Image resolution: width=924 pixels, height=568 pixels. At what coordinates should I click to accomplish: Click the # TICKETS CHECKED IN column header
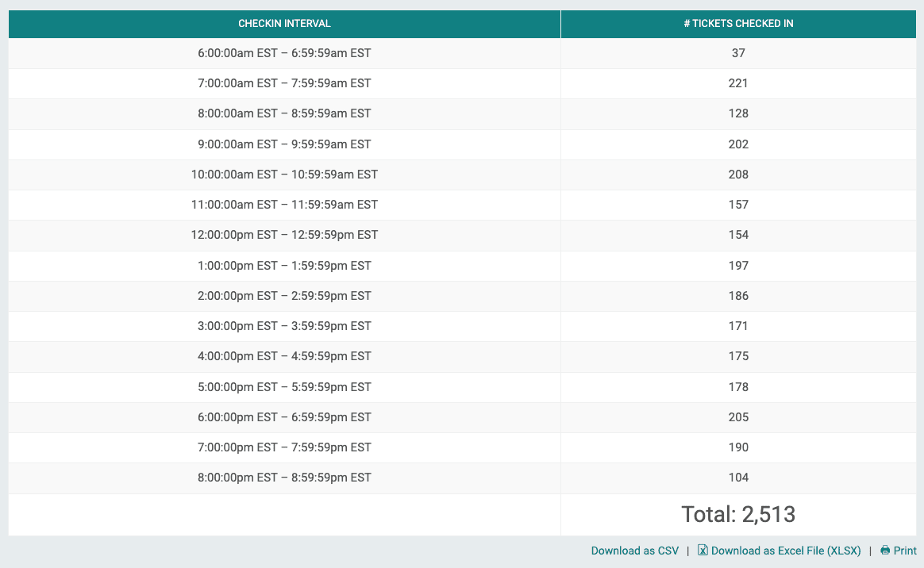pyautogui.click(x=737, y=24)
